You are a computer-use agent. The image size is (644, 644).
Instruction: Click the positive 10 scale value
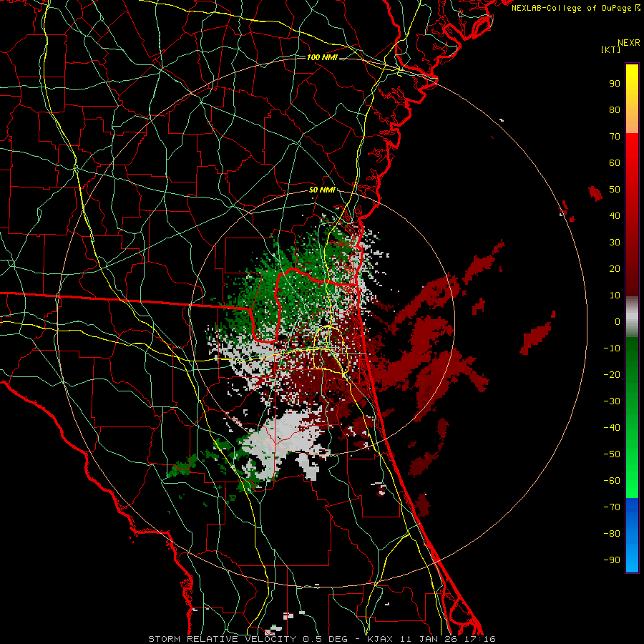click(x=615, y=296)
